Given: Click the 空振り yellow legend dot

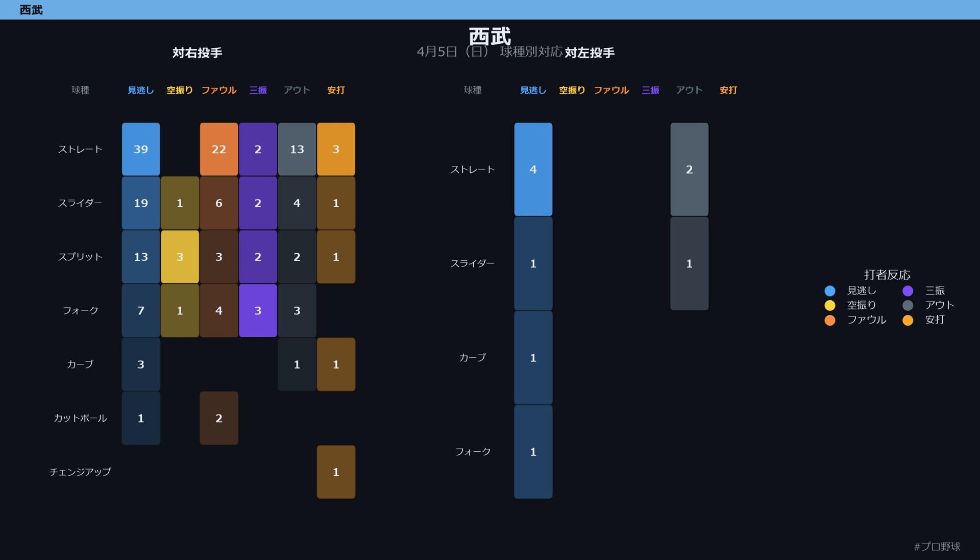Looking at the screenshot, I should click(x=829, y=305).
